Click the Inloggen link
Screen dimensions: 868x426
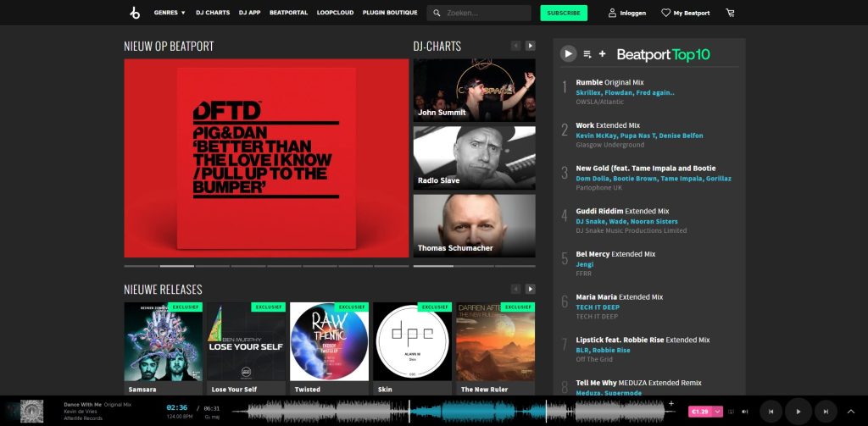(632, 14)
